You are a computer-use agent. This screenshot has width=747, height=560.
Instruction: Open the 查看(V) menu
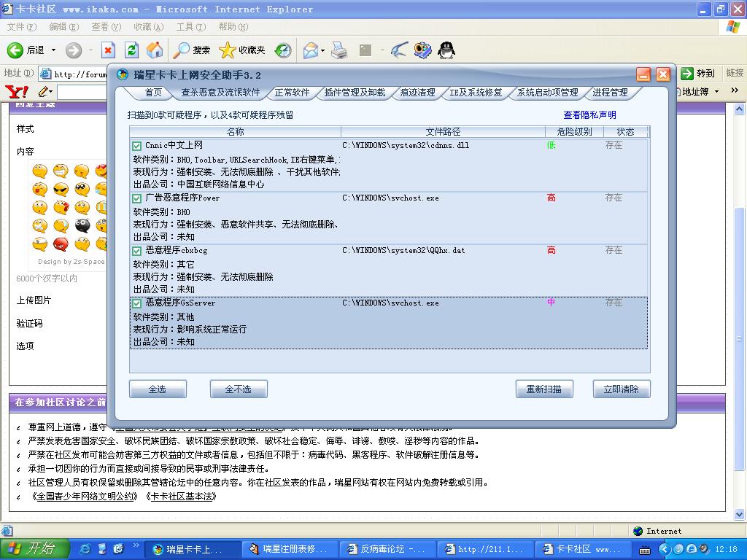click(107, 27)
